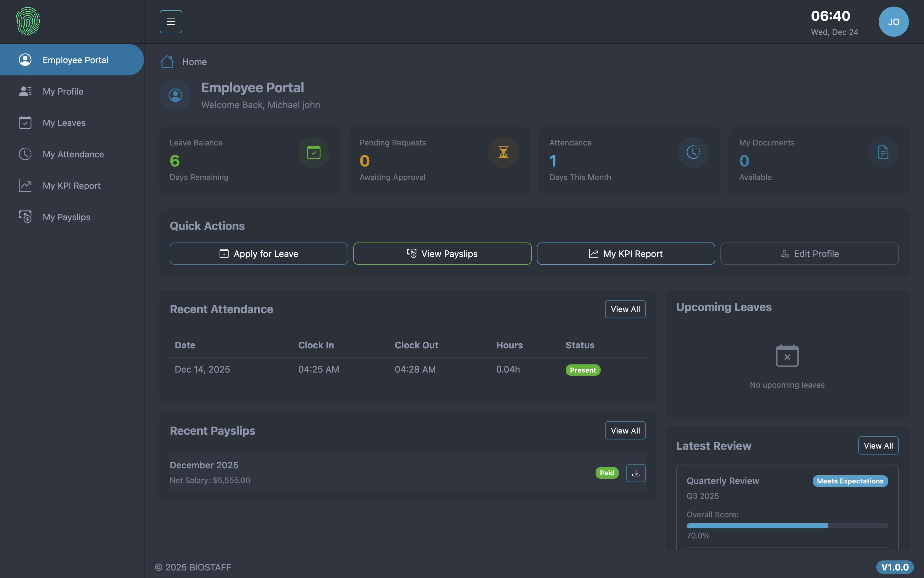Download the December 2025 payslip
The height and width of the screenshot is (578, 924).
[x=635, y=473]
